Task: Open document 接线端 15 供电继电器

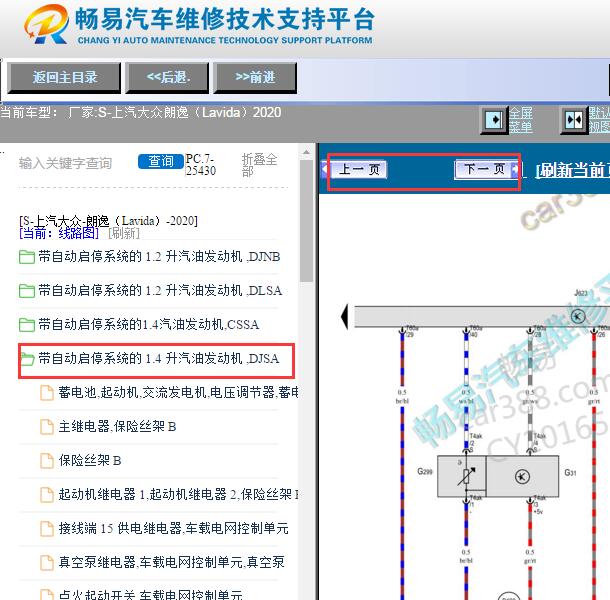Action: click(x=174, y=528)
